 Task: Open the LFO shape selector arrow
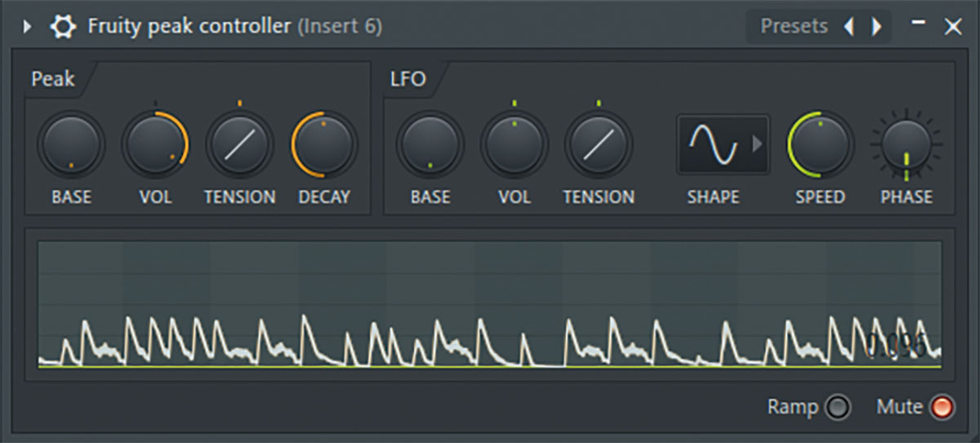pyautogui.click(x=757, y=144)
